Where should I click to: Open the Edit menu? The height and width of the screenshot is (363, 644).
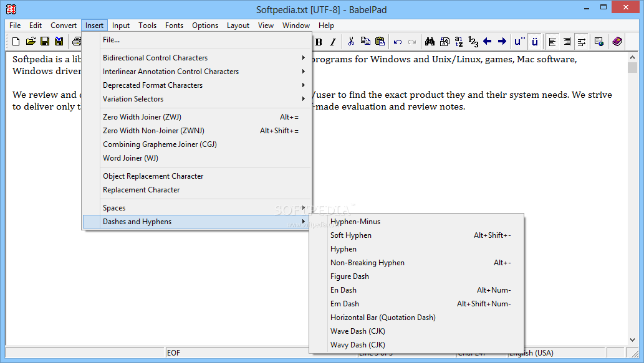click(x=36, y=26)
